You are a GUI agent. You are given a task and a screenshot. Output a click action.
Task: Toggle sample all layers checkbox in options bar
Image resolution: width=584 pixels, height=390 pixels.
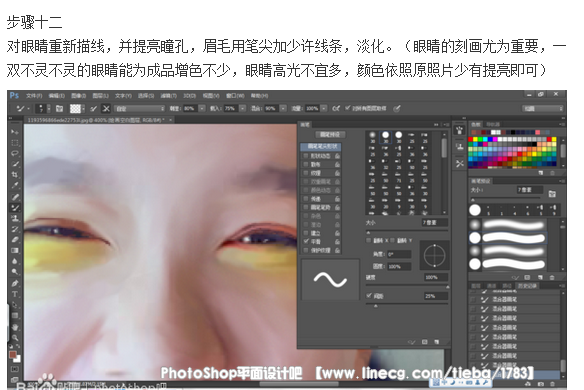tap(347, 108)
